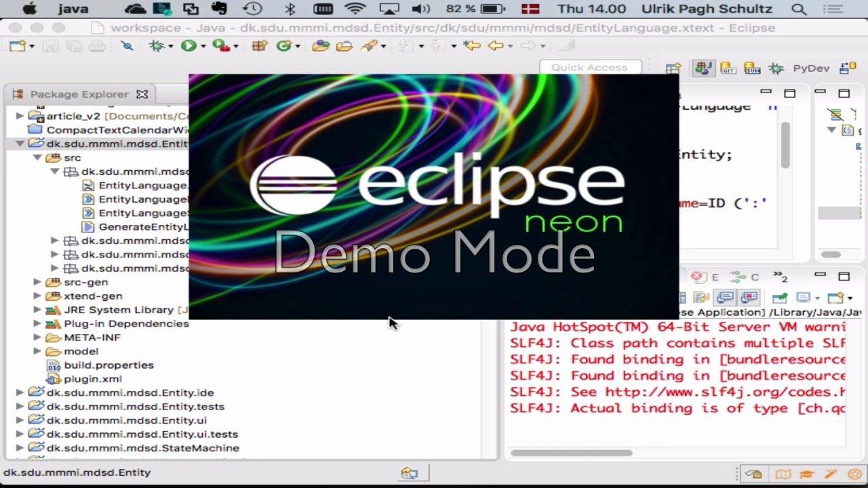Expand the xtend-gen folder
This screenshot has height=488, width=868.
coord(37,296)
